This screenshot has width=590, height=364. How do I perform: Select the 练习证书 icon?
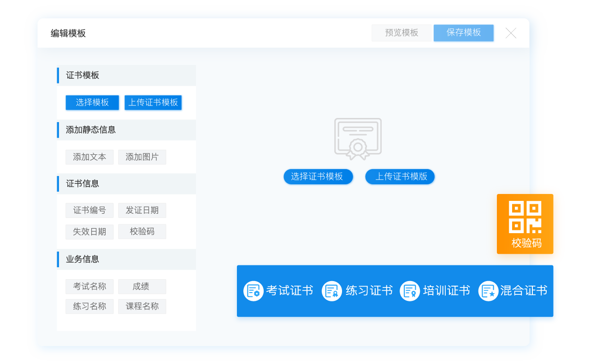click(x=332, y=291)
